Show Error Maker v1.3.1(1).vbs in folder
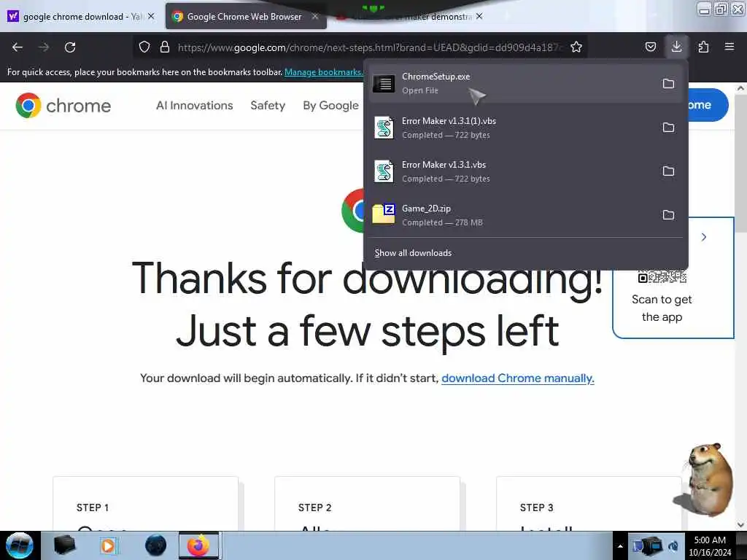The image size is (747, 560). coord(668,128)
